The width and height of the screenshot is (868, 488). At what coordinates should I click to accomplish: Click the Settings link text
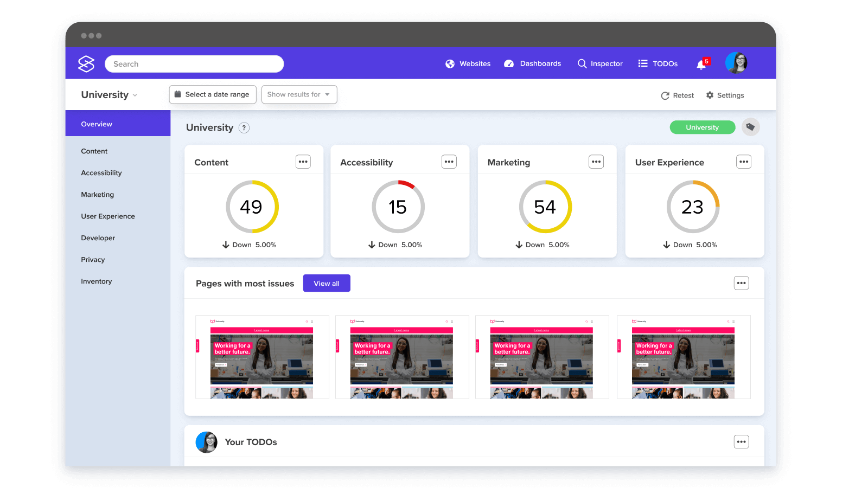coord(731,95)
